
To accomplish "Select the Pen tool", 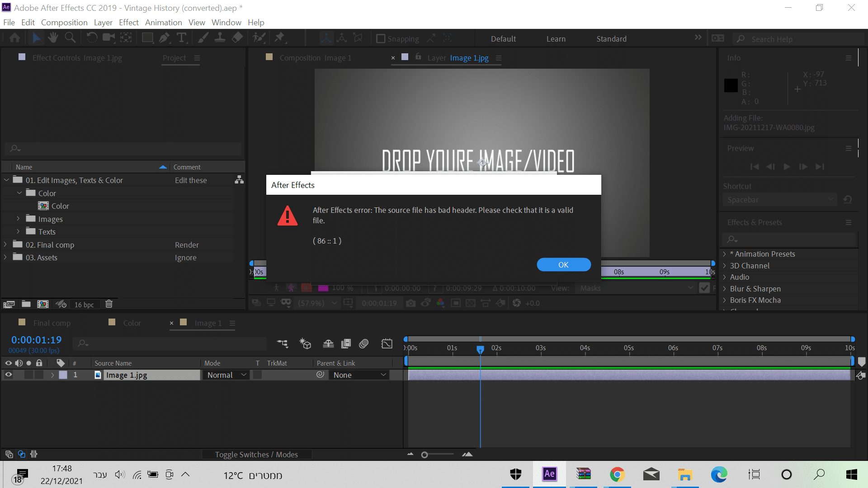I will click(x=164, y=38).
